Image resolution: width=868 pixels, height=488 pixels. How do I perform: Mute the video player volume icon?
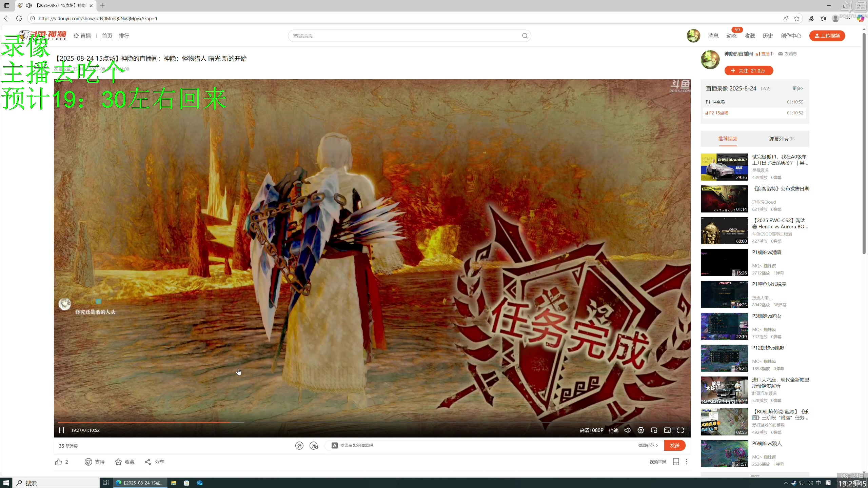click(628, 430)
